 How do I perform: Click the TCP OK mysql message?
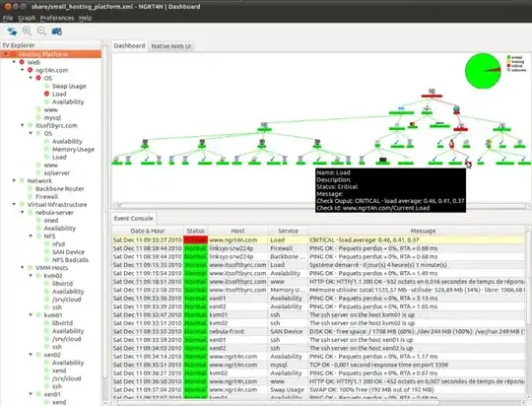click(417, 365)
